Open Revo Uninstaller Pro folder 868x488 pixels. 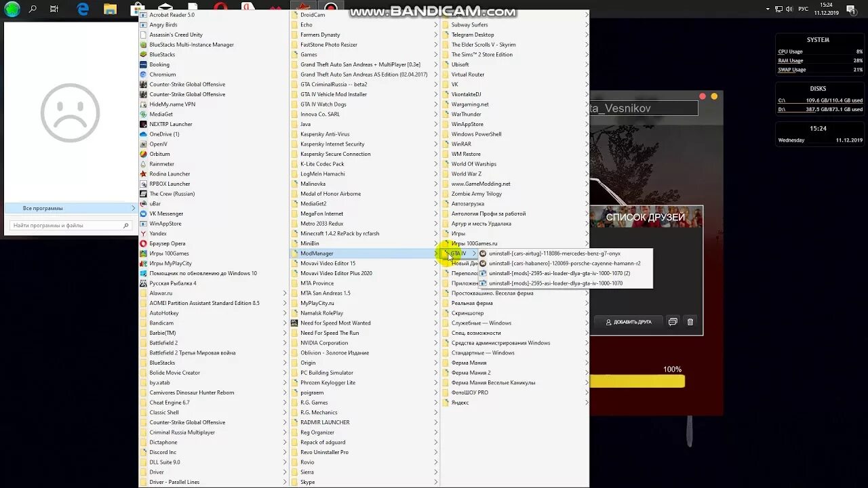click(x=364, y=452)
